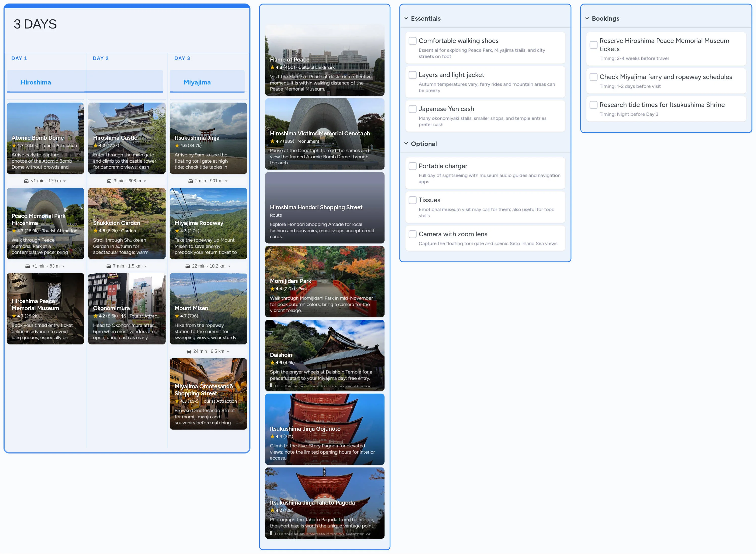
Task: Click car icon below Itsukushima Jinja card
Action: pos(190,181)
